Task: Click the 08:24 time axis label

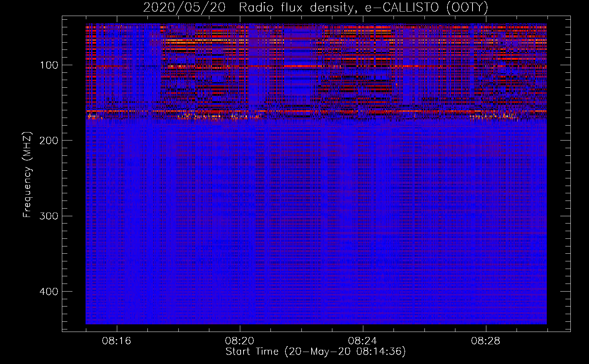Action: click(363, 341)
